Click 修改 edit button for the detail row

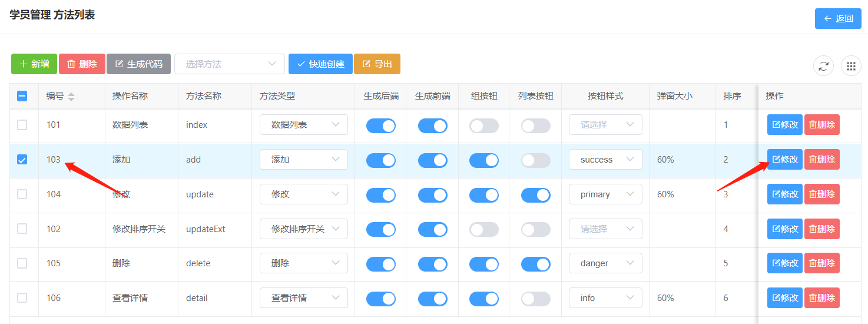[x=784, y=298]
